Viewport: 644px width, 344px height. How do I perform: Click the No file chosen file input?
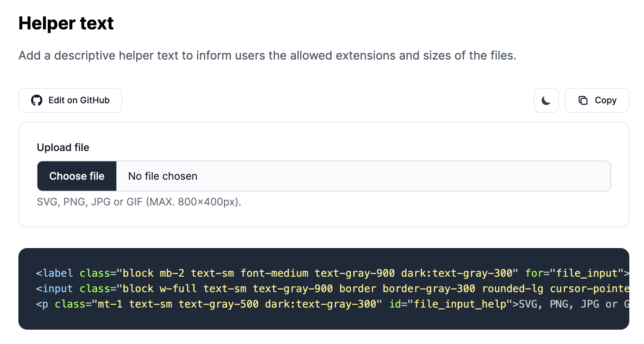pyautogui.click(x=162, y=176)
